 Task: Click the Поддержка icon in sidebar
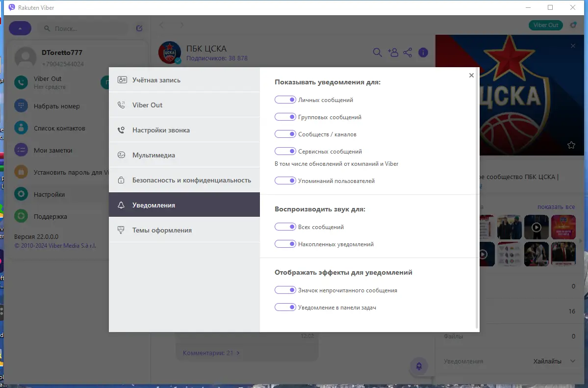[x=21, y=216]
